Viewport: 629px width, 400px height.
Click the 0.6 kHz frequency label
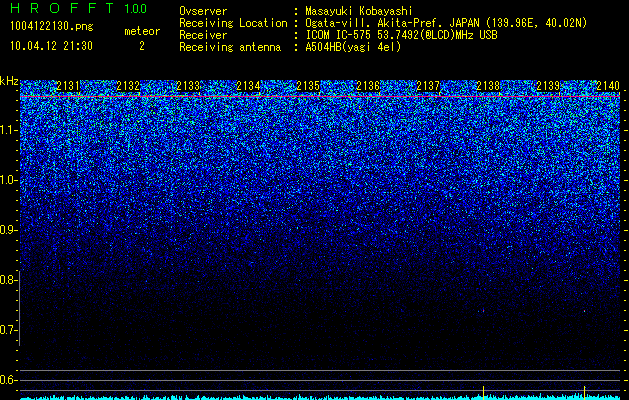[x=8, y=380]
